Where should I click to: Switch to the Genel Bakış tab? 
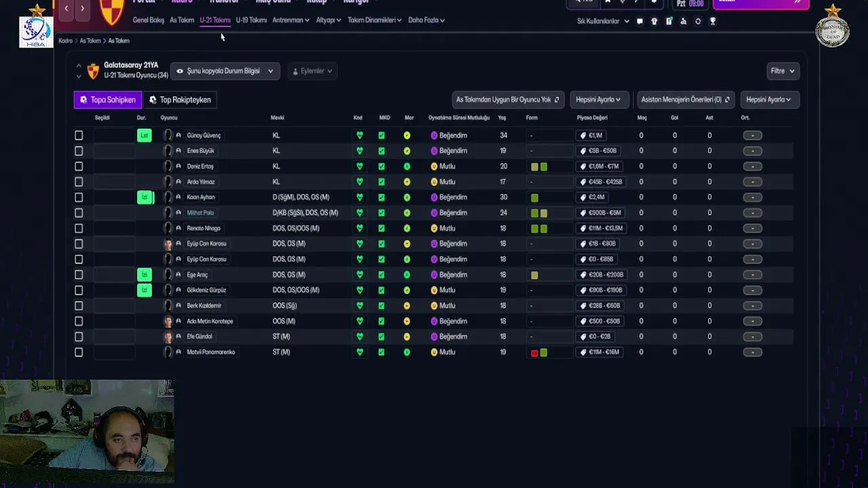[149, 20]
